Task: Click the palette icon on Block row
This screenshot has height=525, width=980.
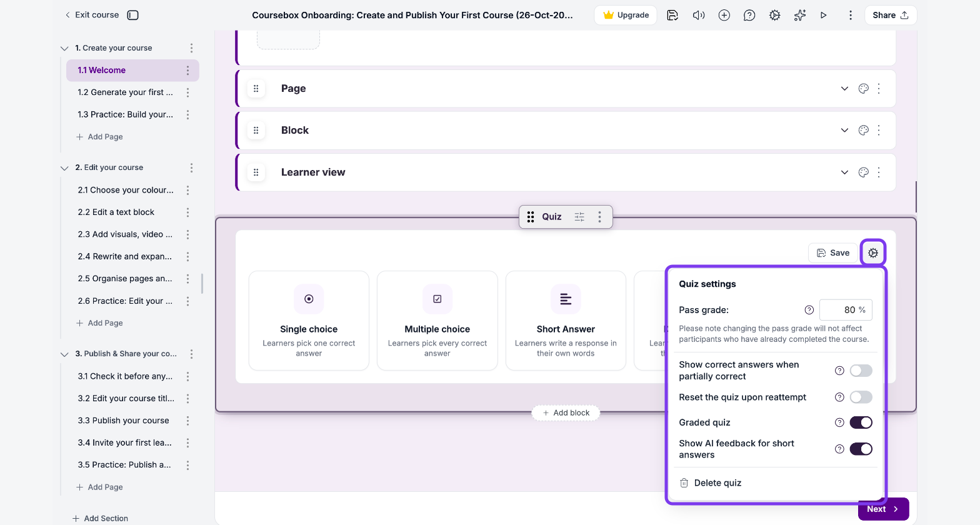Action: 864,131
